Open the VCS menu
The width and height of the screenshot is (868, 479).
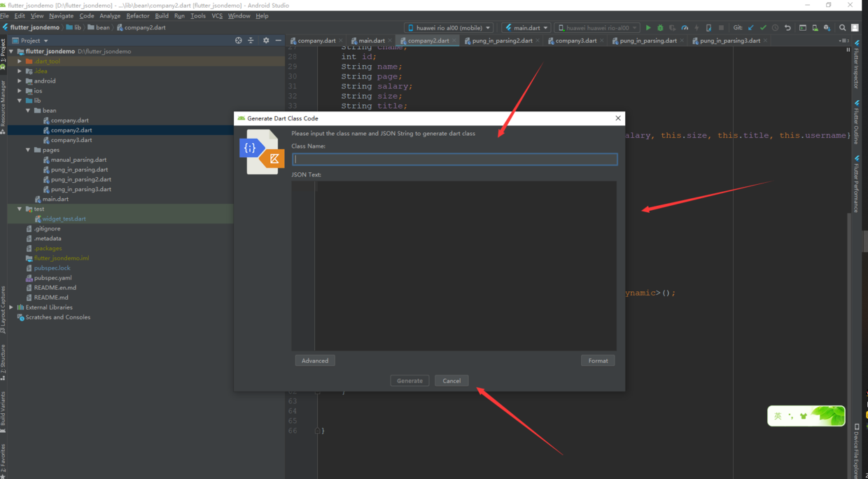pos(217,15)
